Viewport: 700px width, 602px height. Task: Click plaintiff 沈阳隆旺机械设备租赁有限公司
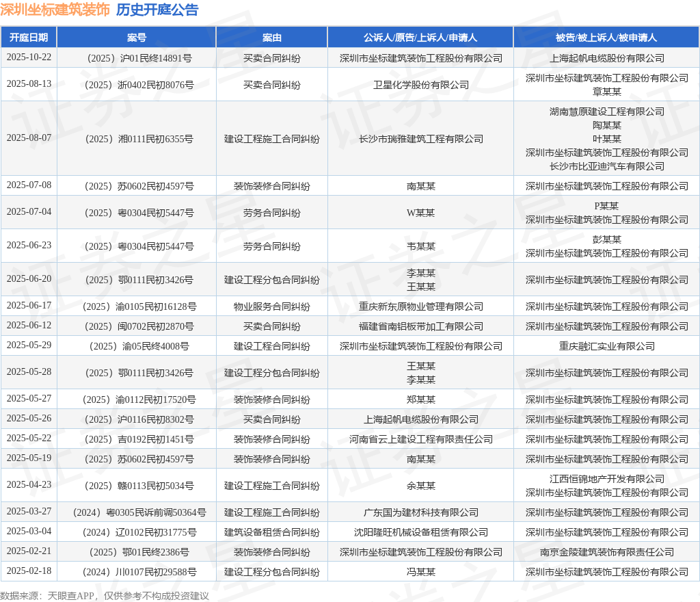[x=421, y=532]
